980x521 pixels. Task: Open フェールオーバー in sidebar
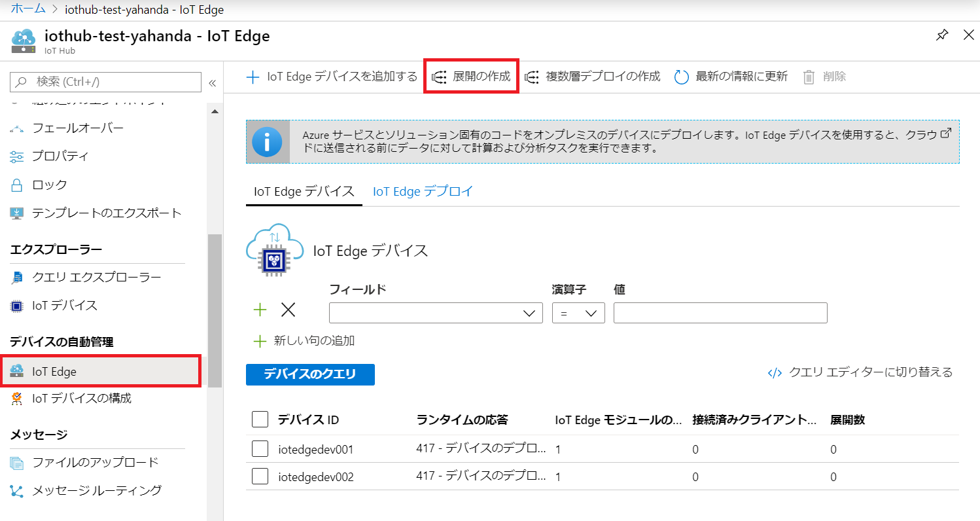point(78,128)
